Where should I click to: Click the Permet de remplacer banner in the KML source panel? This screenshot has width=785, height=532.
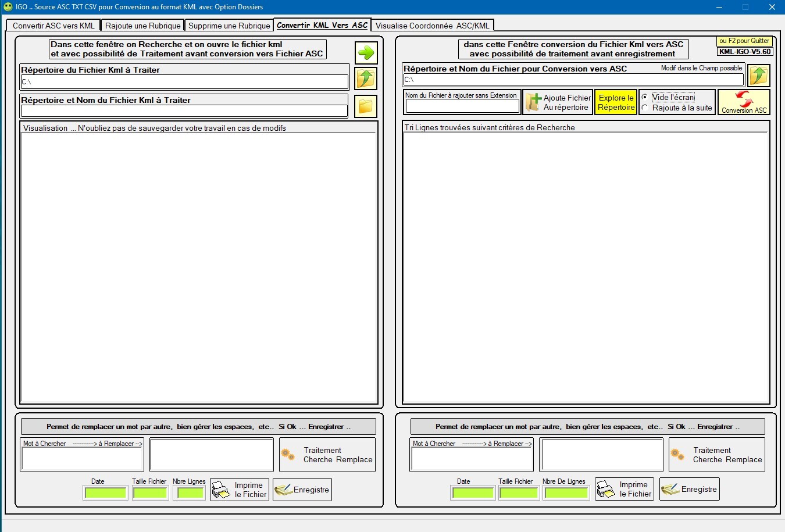pos(198,426)
